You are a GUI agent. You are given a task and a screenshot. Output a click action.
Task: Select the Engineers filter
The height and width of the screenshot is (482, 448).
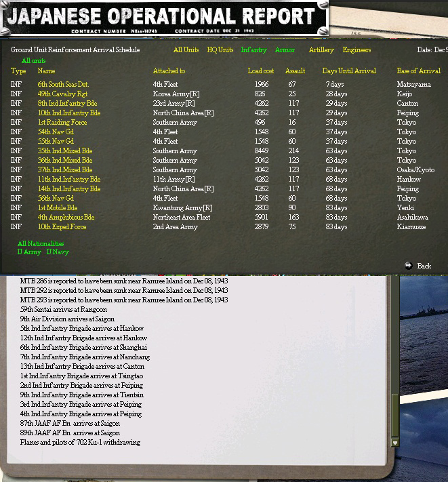coord(357,49)
